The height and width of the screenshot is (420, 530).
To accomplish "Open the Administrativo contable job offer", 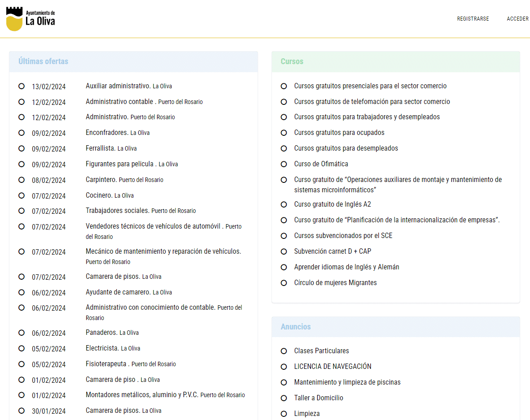I will coord(119,102).
